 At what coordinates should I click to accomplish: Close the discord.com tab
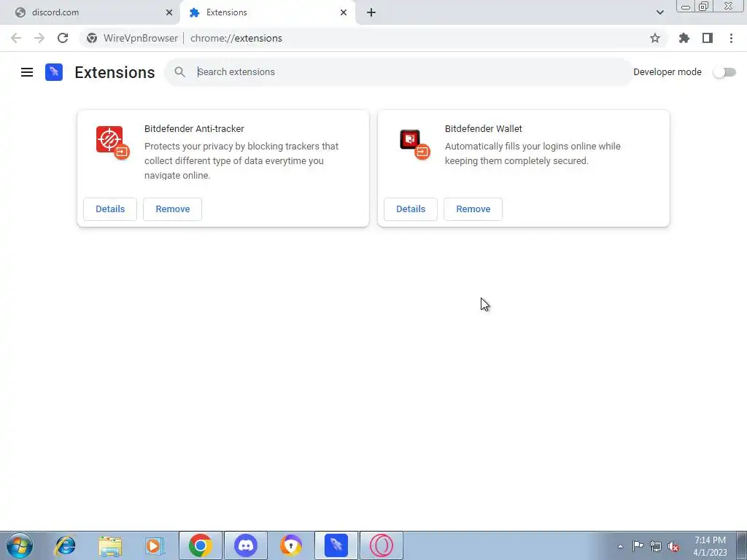pyautogui.click(x=169, y=12)
